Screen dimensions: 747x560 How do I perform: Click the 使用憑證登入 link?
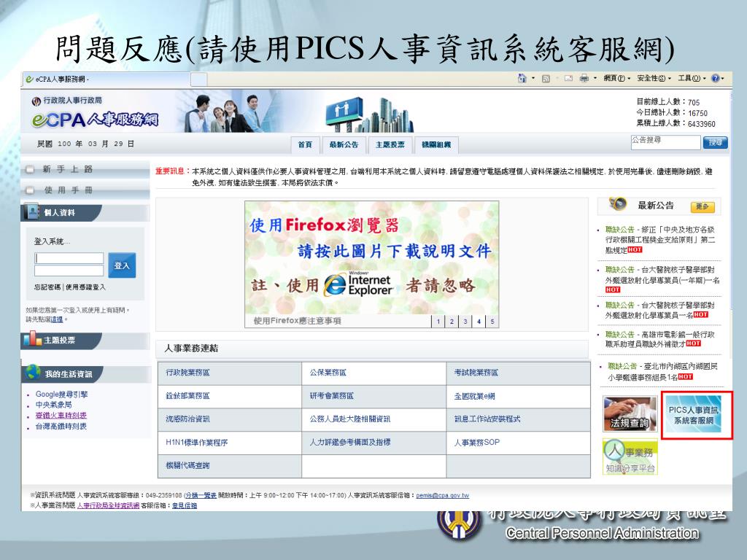tap(85, 287)
